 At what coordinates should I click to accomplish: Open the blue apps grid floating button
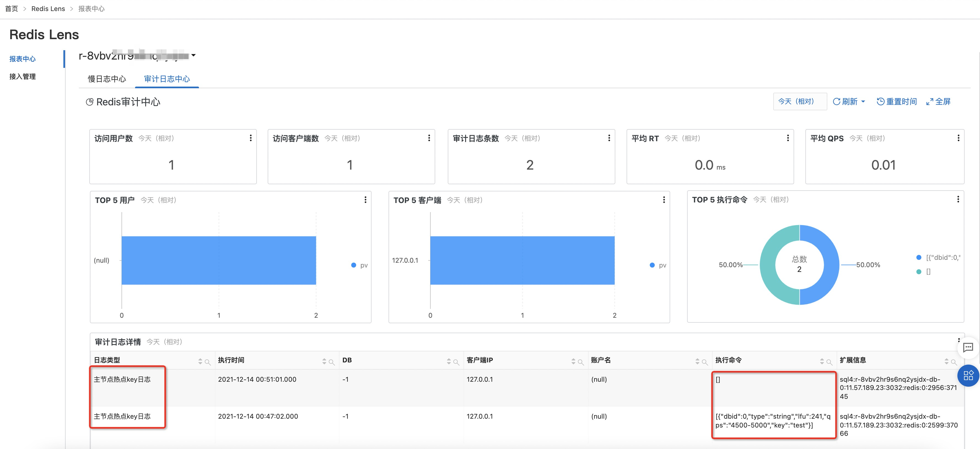tap(968, 375)
